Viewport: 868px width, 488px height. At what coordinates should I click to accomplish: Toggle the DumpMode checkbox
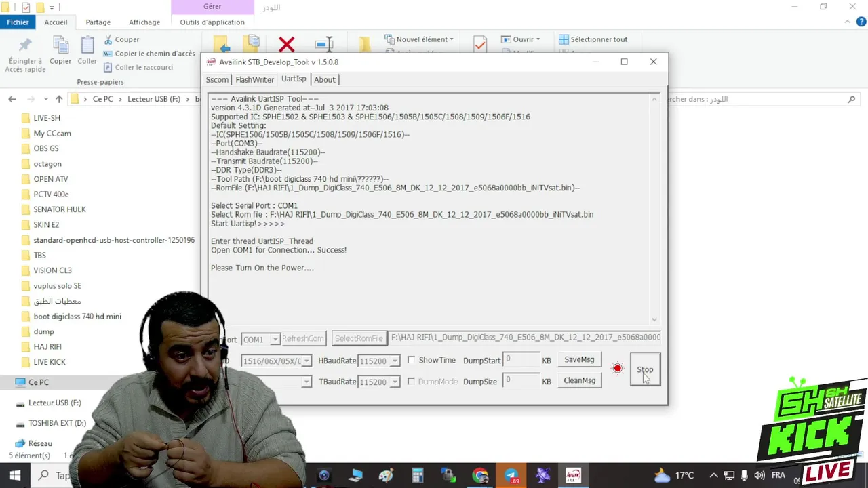click(x=411, y=382)
